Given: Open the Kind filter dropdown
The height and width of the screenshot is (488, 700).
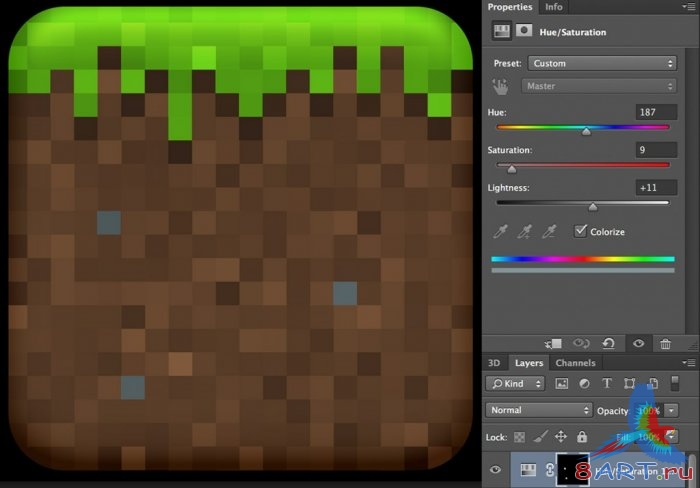Looking at the screenshot, I should pos(515,384).
